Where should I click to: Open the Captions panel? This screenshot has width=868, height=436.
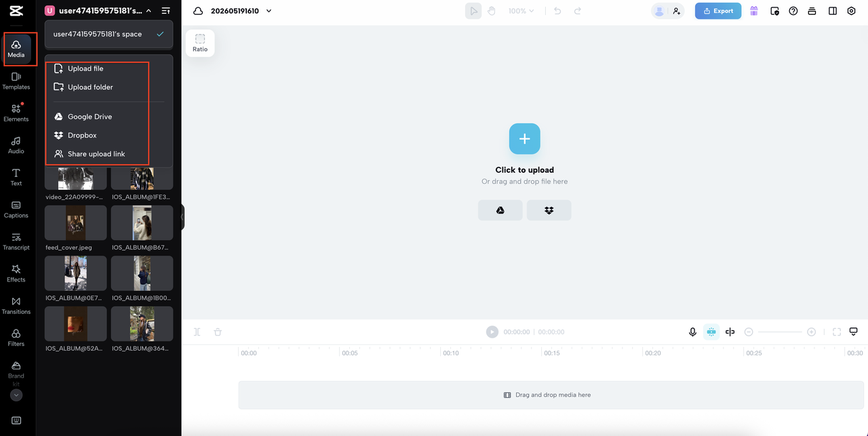point(16,210)
